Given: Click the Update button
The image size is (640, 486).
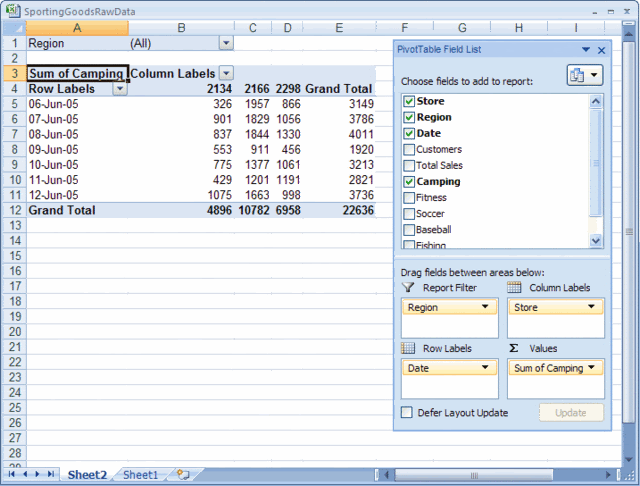Looking at the screenshot, I should pos(571,413).
